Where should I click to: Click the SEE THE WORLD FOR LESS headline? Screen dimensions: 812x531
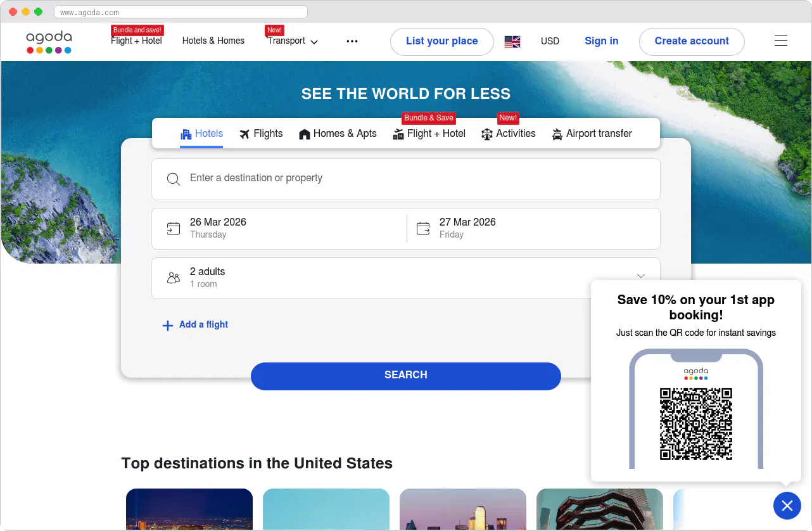tap(406, 94)
